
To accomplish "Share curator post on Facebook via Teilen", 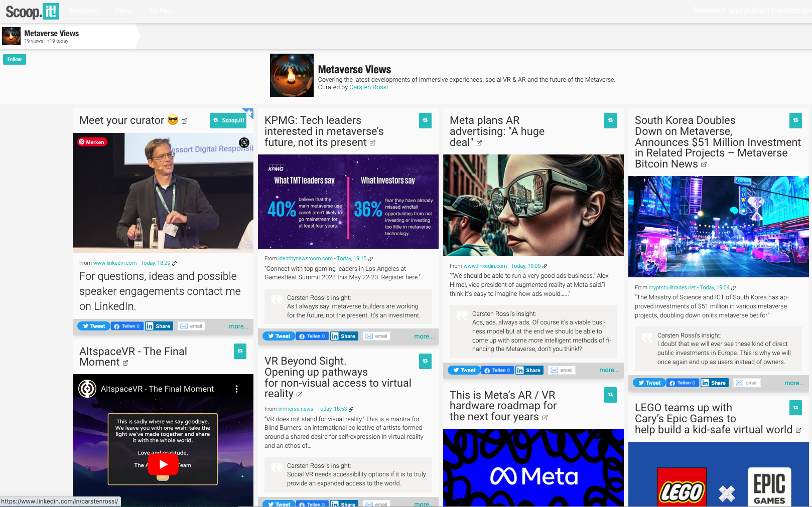I will (127, 326).
